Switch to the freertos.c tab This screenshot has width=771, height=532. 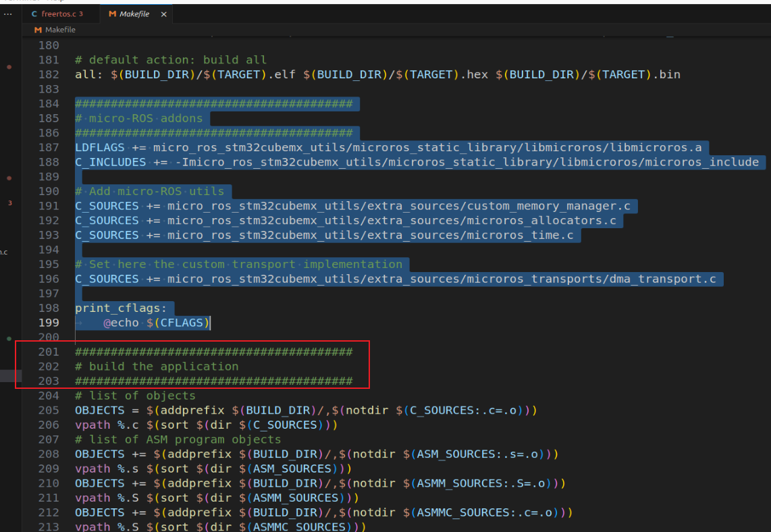61,14
